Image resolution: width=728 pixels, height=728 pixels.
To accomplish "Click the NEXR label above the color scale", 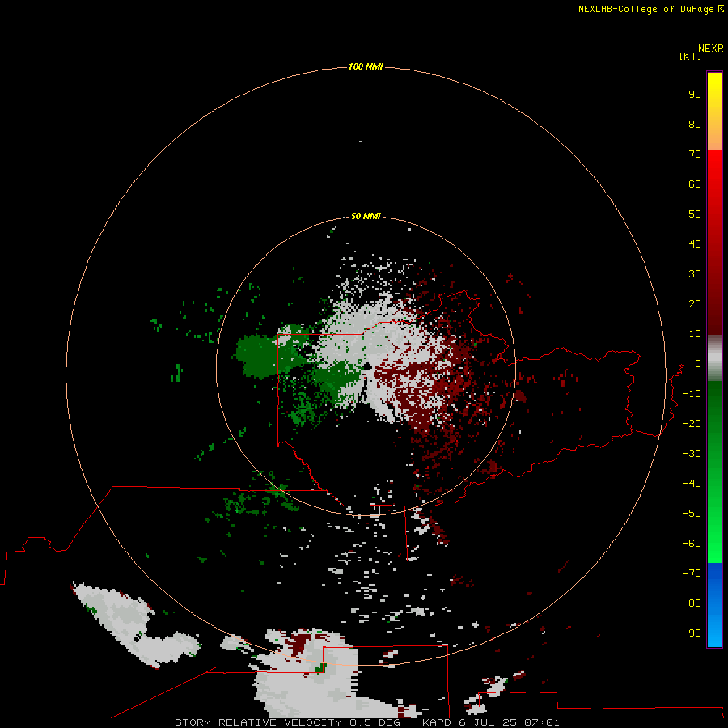I will (x=711, y=49).
